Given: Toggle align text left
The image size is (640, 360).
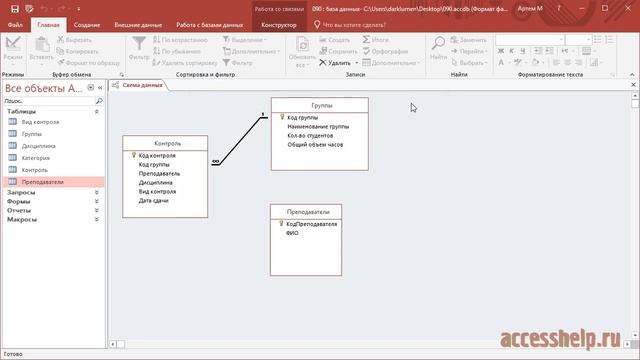Looking at the screenshot, I should pos(556,62).
